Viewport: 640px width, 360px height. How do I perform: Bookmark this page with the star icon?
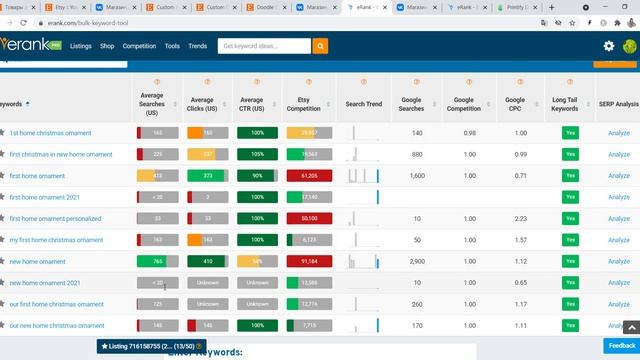coord(572,23)
